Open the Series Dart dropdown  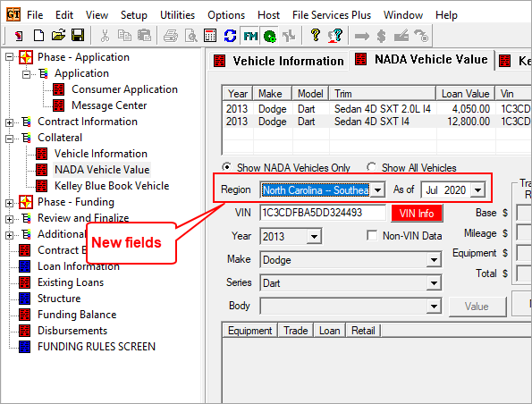(x=434, y=283)
